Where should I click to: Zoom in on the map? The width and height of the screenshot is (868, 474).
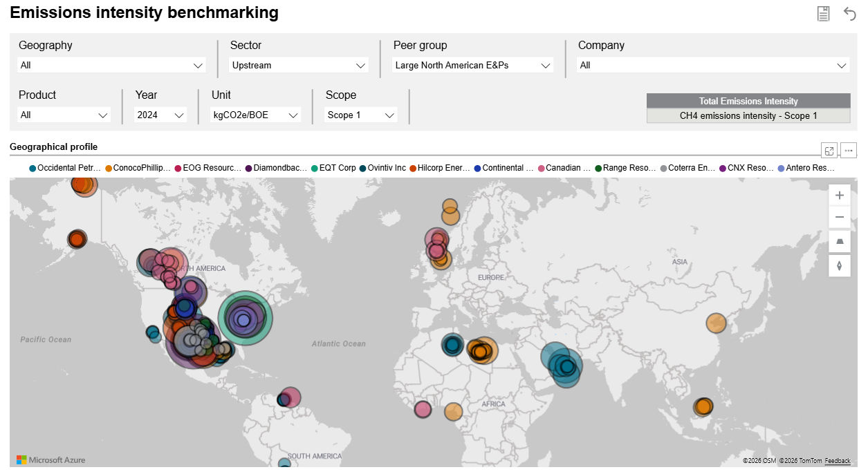[x=840, y=196]
